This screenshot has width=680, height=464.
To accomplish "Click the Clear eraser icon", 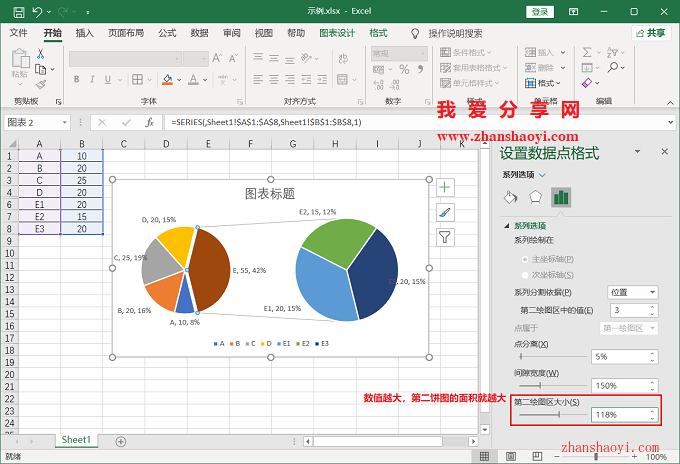I will pyautogui.click(x=587, y=82).
